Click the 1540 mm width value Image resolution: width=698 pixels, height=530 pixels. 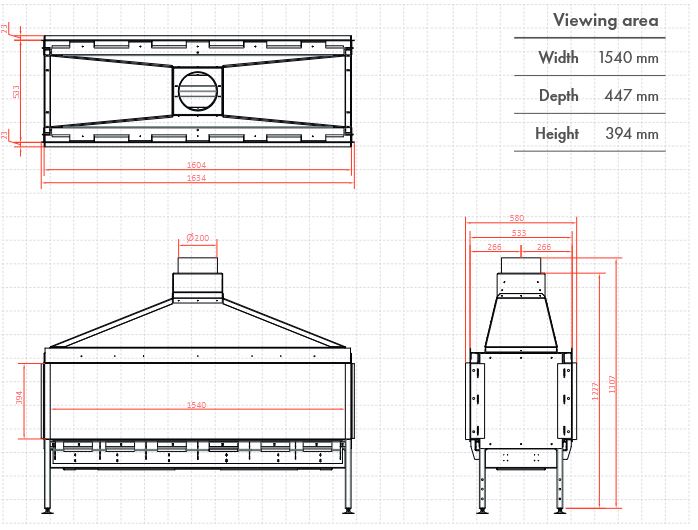[628, 58]
